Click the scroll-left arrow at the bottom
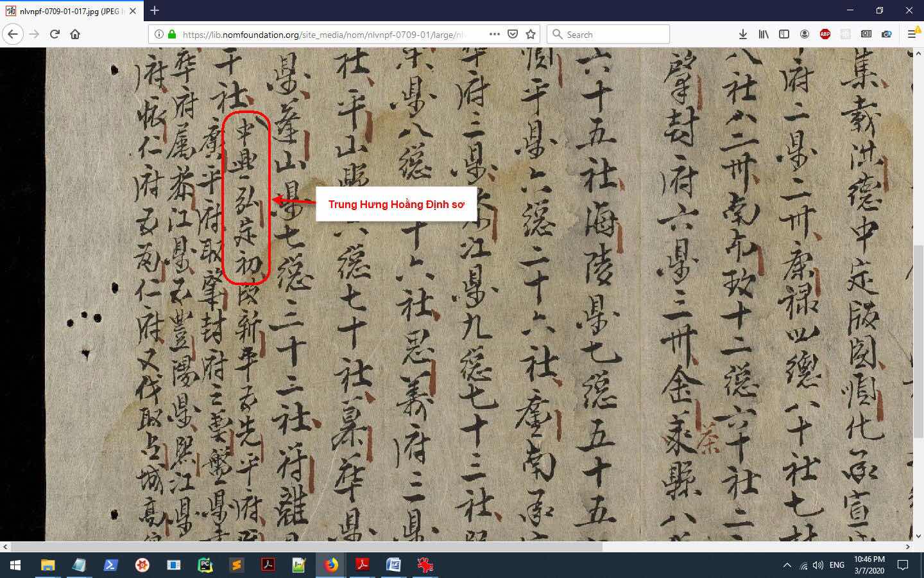 (x=5, y=547)
